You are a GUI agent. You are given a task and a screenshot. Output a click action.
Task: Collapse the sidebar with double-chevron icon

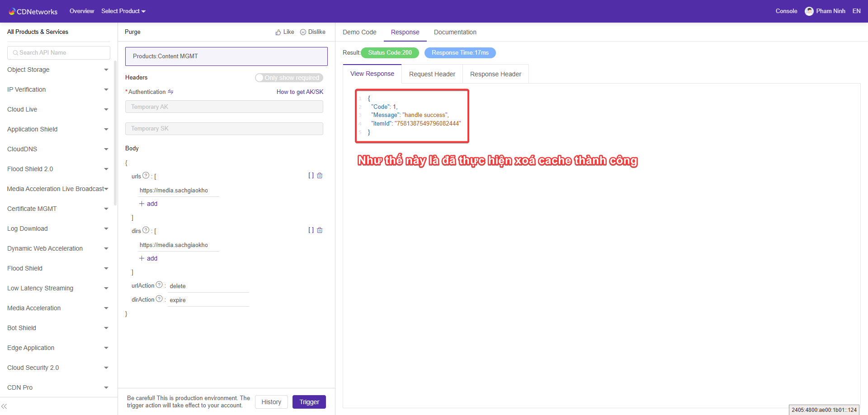(x=4, y=406)
